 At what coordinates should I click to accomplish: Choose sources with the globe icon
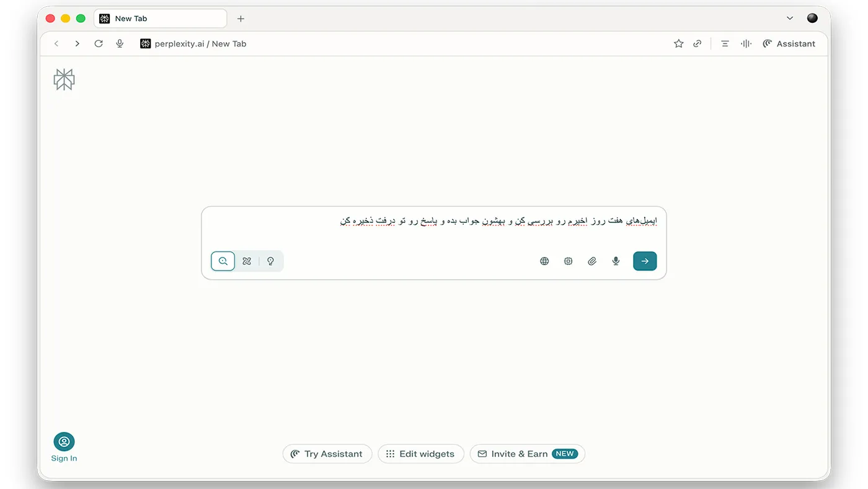point(544,261)
